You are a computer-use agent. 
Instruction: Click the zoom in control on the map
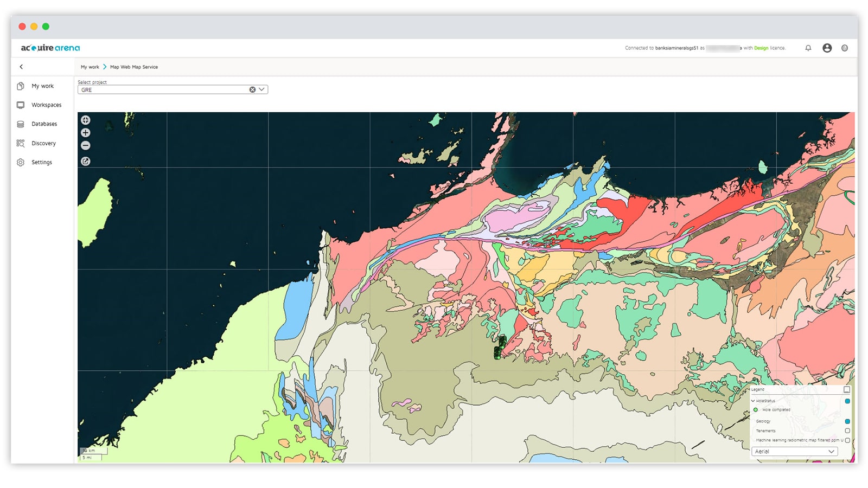[86, 133]
